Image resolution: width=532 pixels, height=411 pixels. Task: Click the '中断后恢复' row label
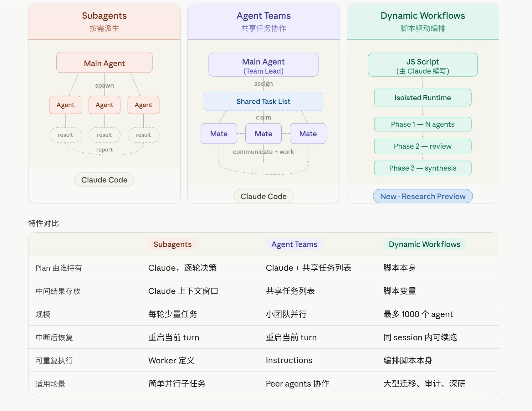[54, 337]
